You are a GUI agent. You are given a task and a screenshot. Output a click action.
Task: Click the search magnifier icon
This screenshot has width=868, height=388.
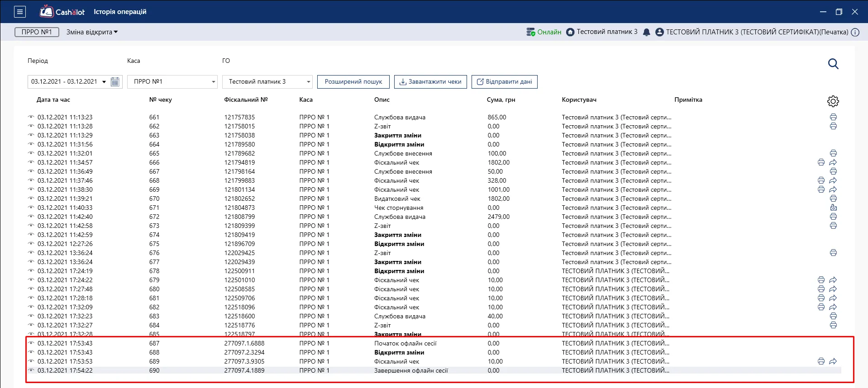click(x=833, y=64)
